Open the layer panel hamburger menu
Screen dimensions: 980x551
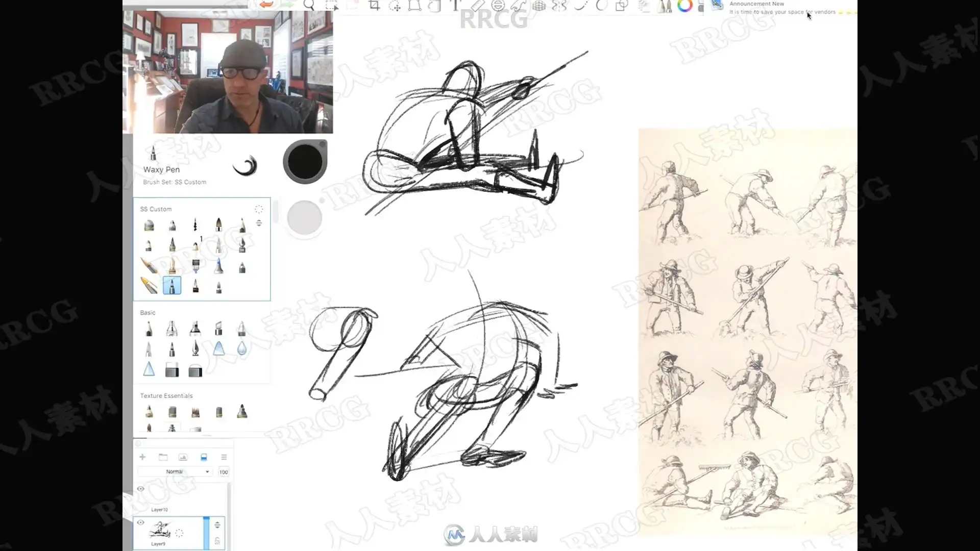coord(224,457)
